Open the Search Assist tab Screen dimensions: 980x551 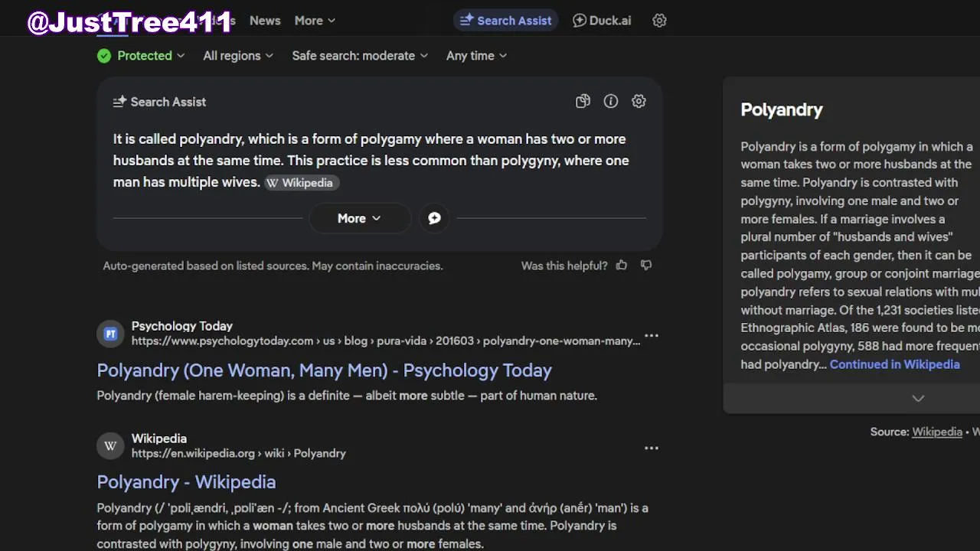506,21
